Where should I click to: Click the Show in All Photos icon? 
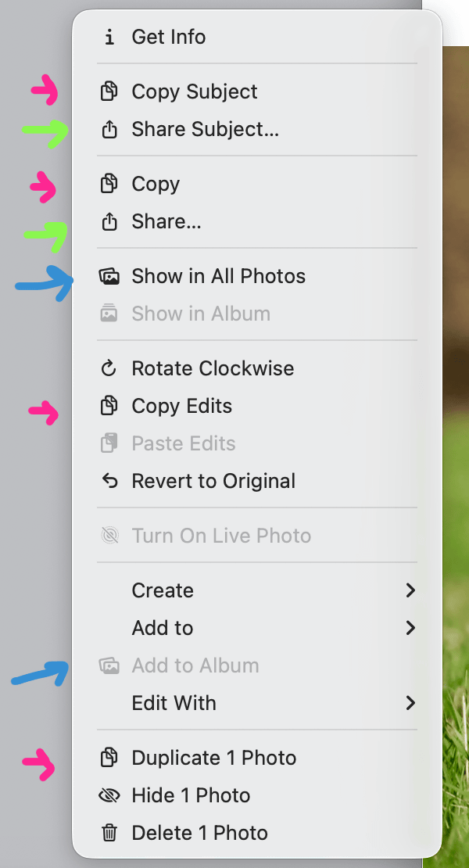click(109, 276)
